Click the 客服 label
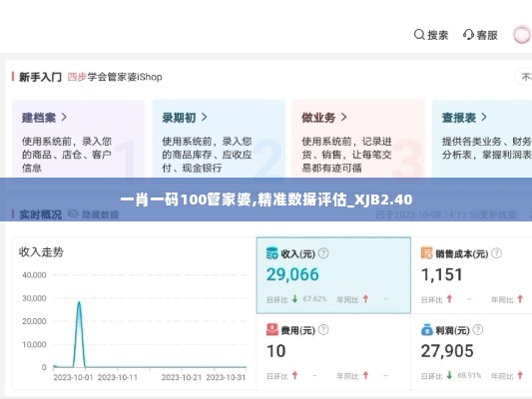532x399 pixels. [487, 35]
